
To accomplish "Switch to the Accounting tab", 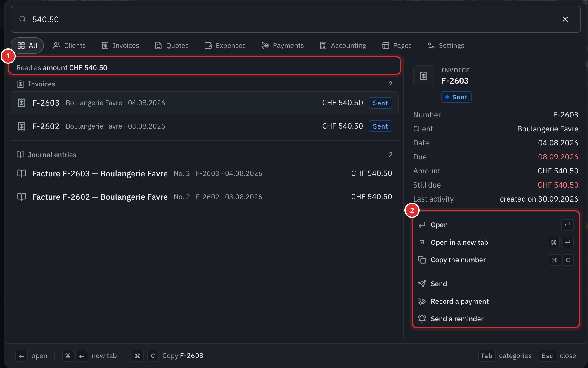I will 343,46.
